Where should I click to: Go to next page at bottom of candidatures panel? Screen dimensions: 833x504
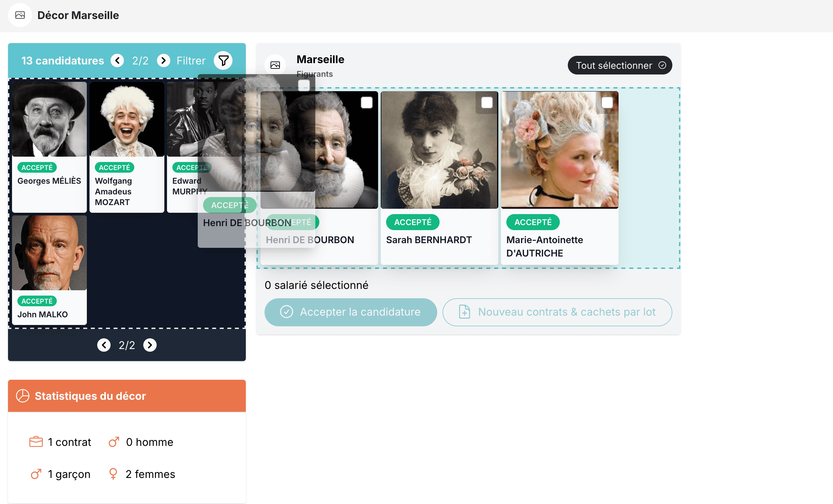click(150, 345)
